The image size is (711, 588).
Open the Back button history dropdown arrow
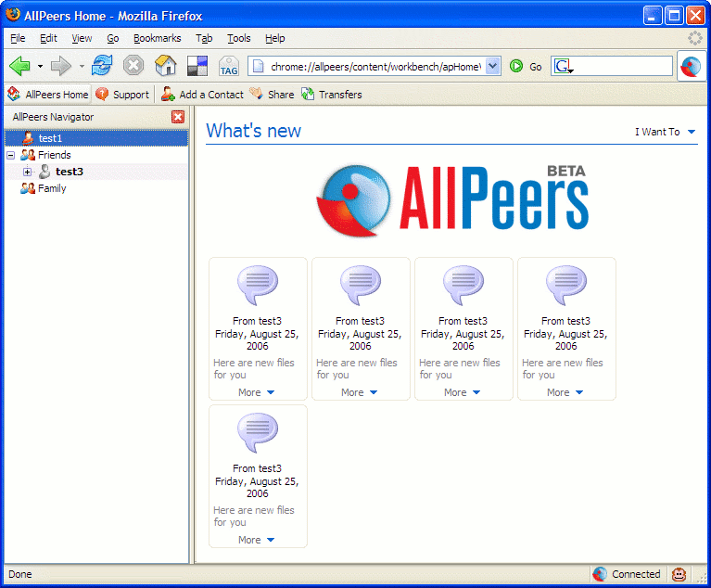coord(41,66)
